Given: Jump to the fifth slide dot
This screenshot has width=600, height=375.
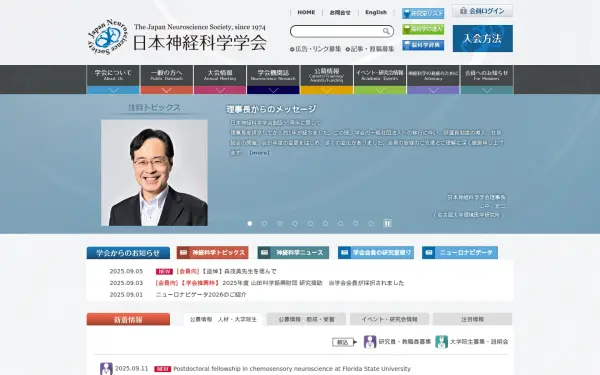Looking at the screenshot, I should point(310,223).
